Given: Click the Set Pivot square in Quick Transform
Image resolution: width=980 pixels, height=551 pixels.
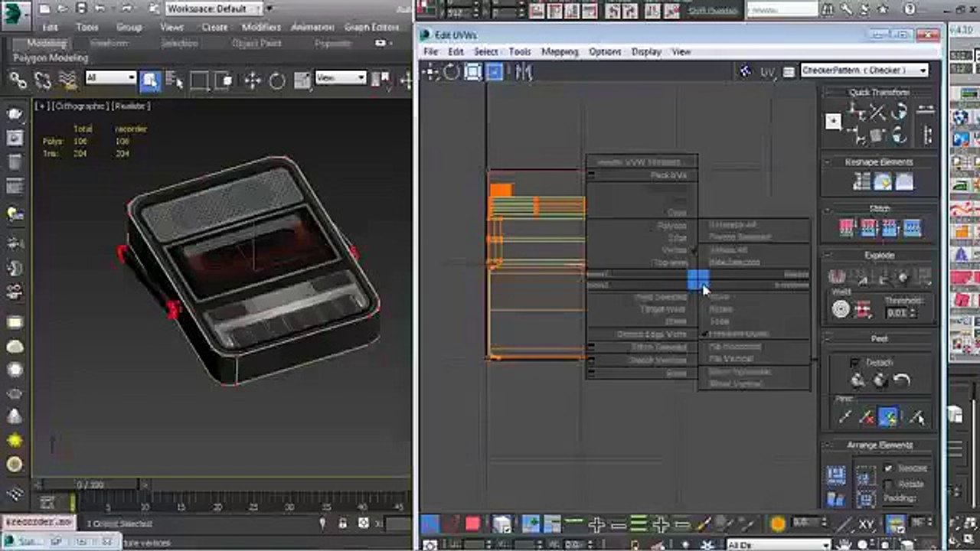Looking at the screenshot, I should [x=834, y=121].
